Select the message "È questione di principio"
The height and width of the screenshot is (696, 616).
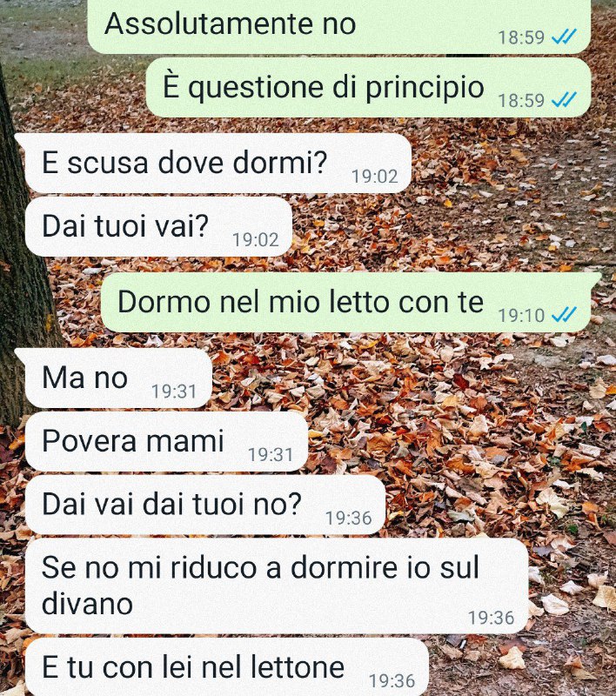pos(368,88)
